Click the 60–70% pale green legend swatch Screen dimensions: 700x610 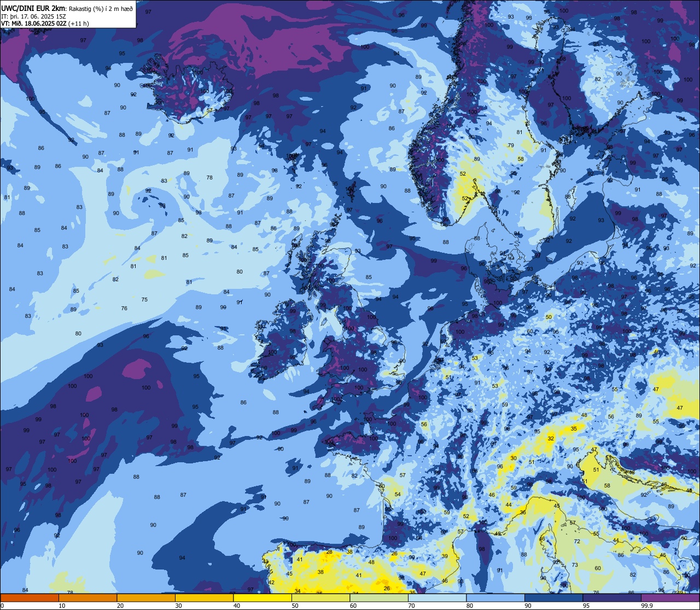click(379, 598)
